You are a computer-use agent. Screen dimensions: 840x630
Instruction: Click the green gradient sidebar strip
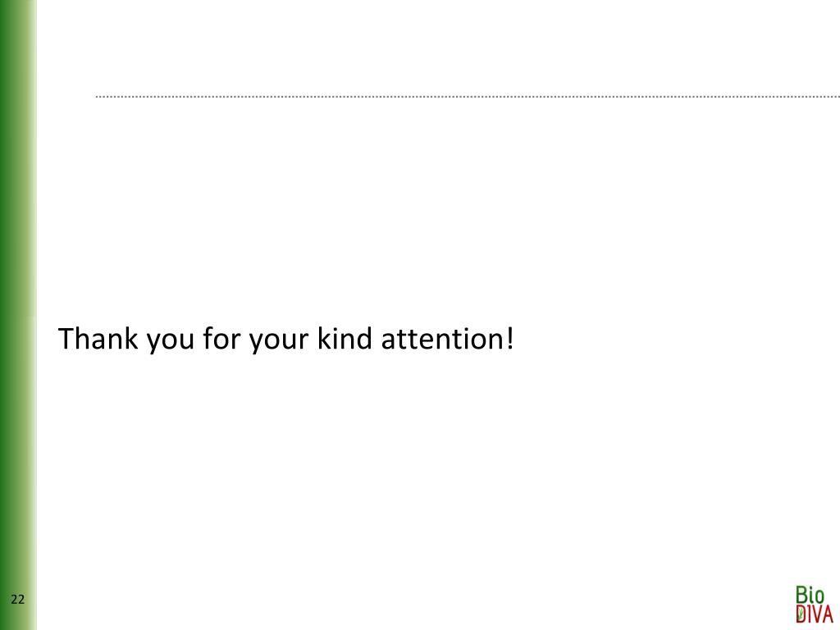click(x=18, y=315)
